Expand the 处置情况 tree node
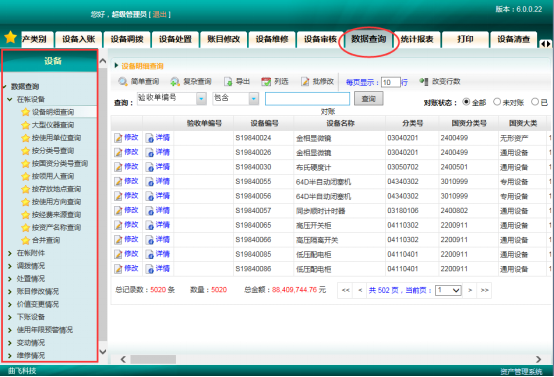 pos(10,279)
